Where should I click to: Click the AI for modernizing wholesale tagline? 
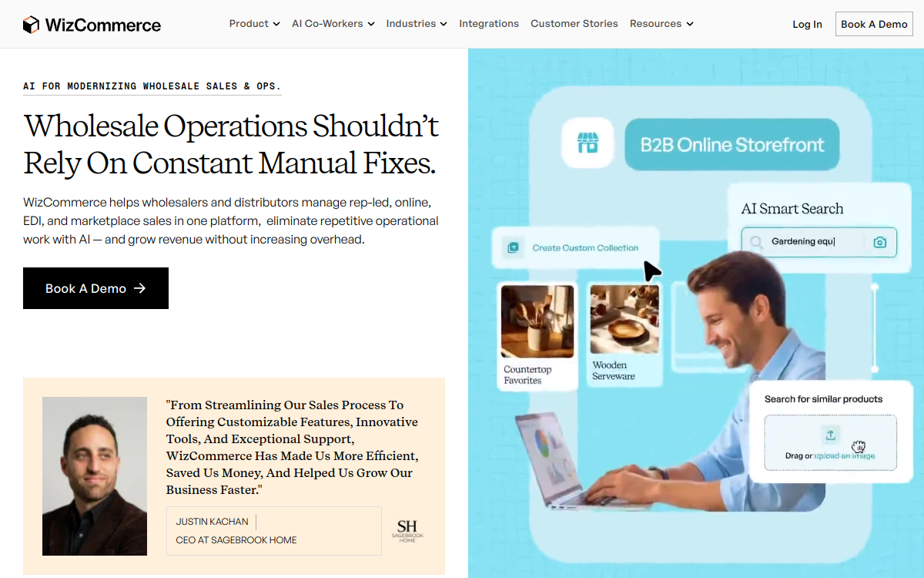click(x=152, y=86)
